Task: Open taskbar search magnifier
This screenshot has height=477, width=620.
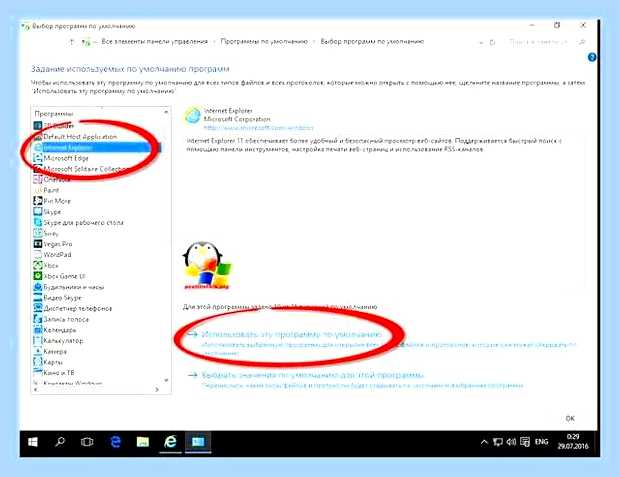Action: [x=60, y=441]
